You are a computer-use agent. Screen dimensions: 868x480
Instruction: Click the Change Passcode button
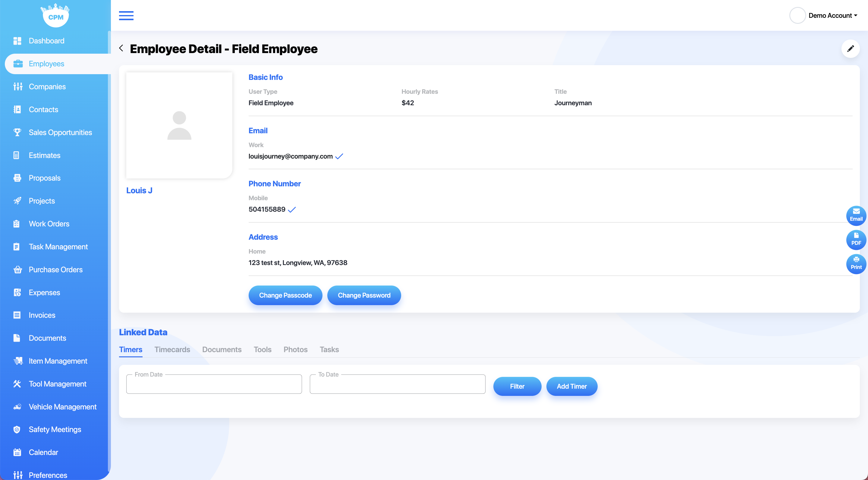click(285, 295)
